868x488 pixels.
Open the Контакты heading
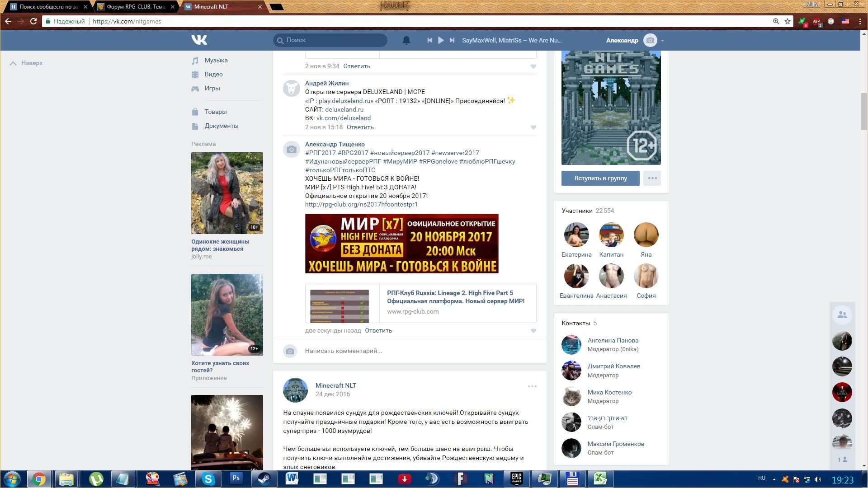[576, 324]
